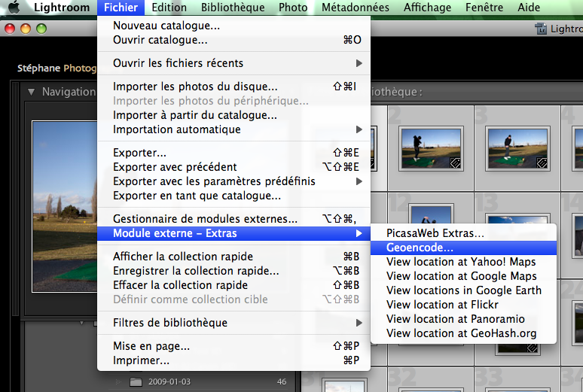Viewport: 583px width, 392px height.
Task: Choose Ouvrir catalogue...
Action: click(x=234, y=40)
